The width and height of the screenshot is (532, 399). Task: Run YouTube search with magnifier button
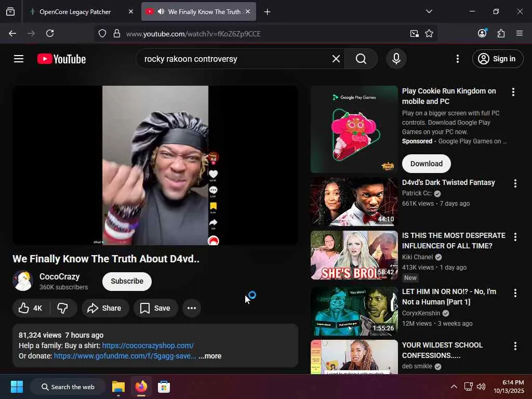pyautogui.click(x=361, y=59)
